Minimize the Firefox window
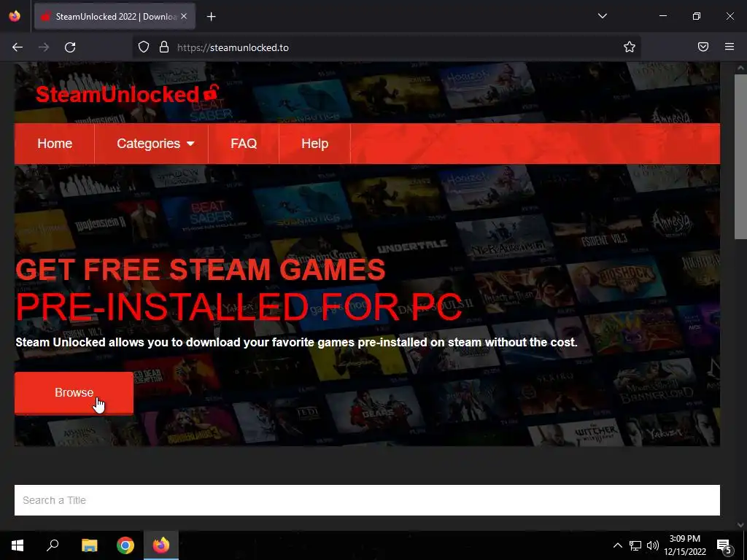747x560 pixels. pyautogui.click(x=662, y=16)
